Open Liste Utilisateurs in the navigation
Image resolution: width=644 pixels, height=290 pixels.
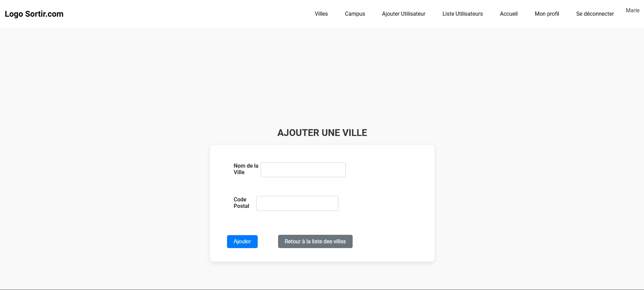pos(463,14)
